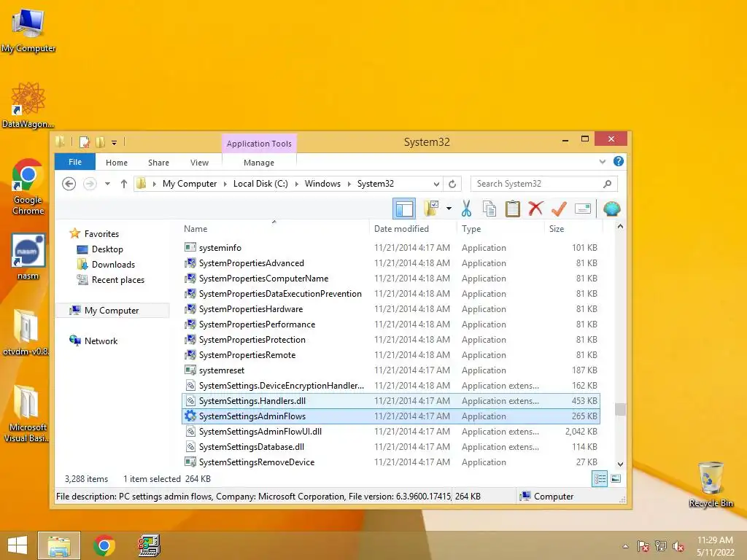Click the search magnifier icon
The width and height of the screenshot is (747, 560).
pyautogui.click(x=607, y=184)
